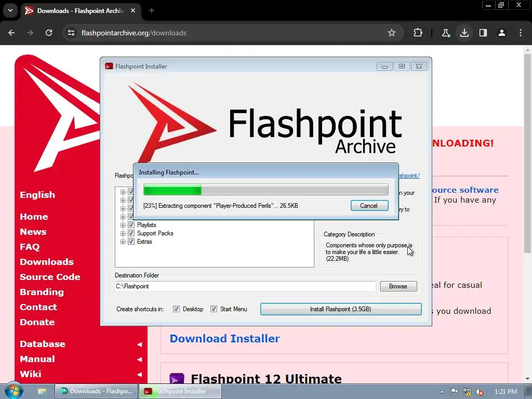Screen dimensions: 532x399
Task: Change language from English in sidebar
Action: (x=37, y=195)
